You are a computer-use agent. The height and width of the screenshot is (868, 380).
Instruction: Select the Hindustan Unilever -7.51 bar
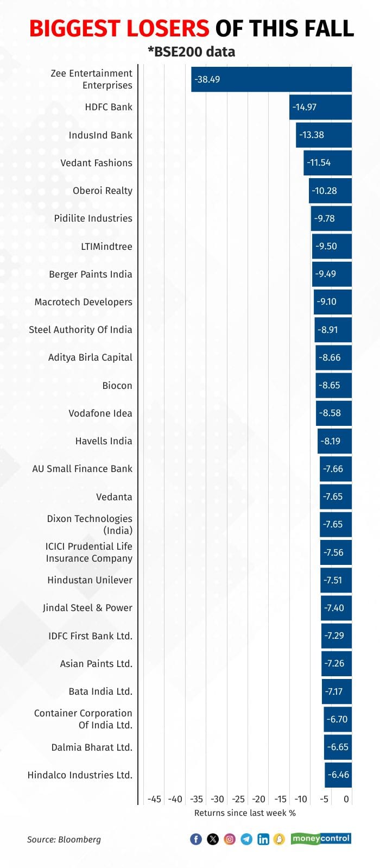335,580
